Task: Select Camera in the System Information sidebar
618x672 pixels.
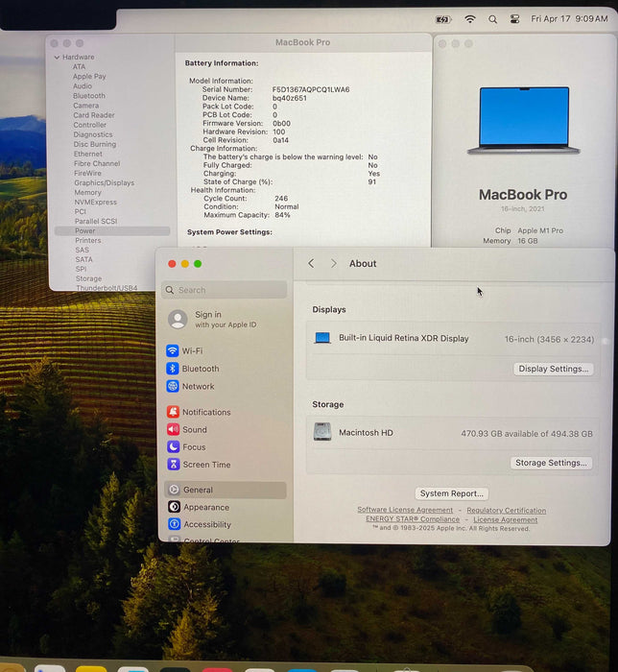Action: (85, 106)
